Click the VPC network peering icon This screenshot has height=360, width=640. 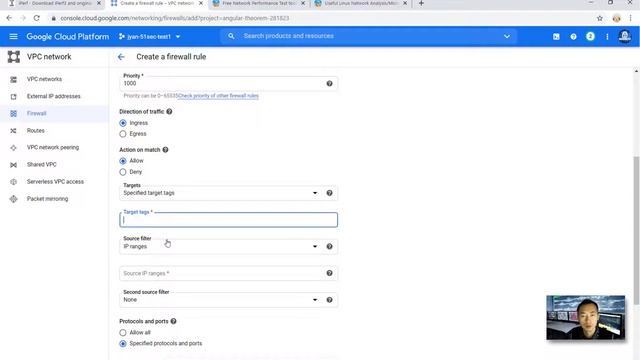click(13, 147)
